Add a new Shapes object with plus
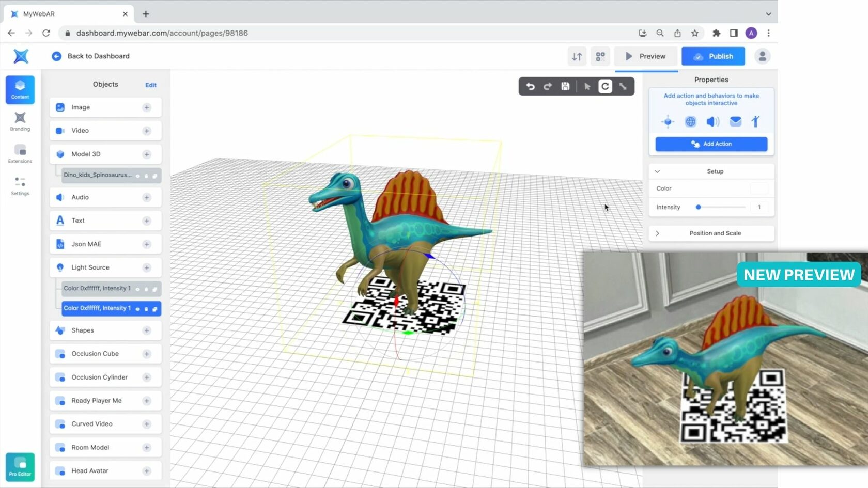This screenshot has height=488, width=868. 147,330
